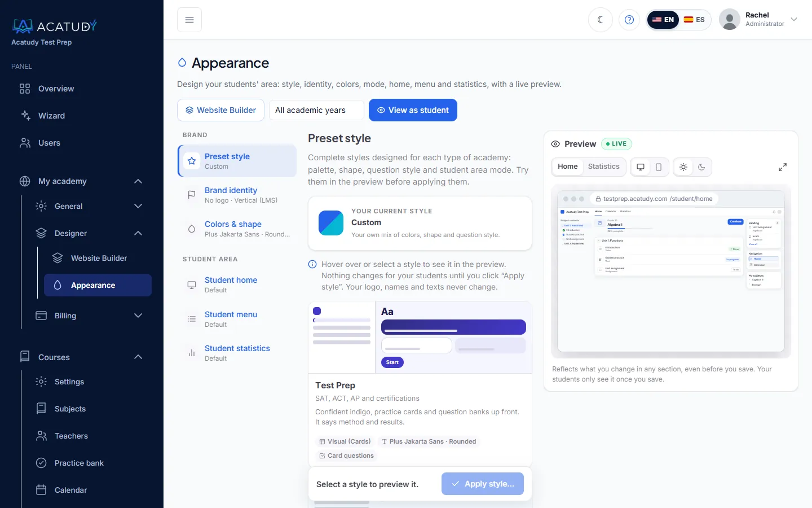Viewport: 812px width, 508px height.
Task: Open the Users page
Action: pos(82,143)
